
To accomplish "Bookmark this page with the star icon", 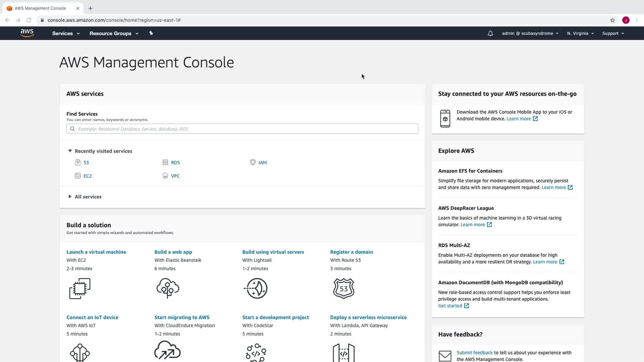I will (612, 20).
